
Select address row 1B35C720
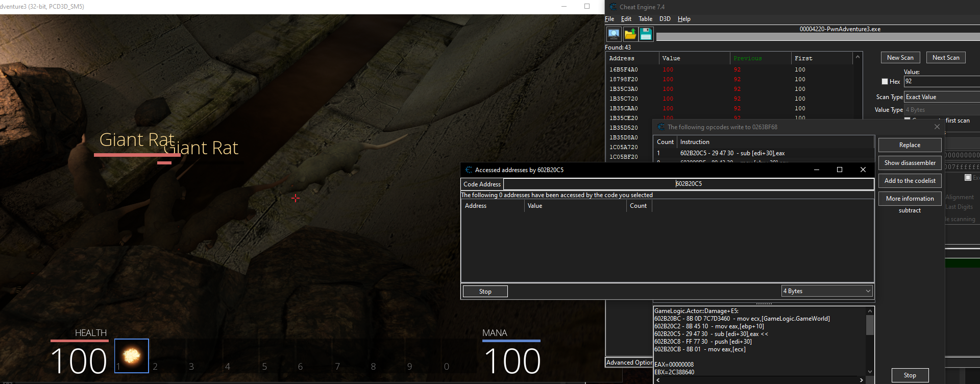(x=729, y=99)
